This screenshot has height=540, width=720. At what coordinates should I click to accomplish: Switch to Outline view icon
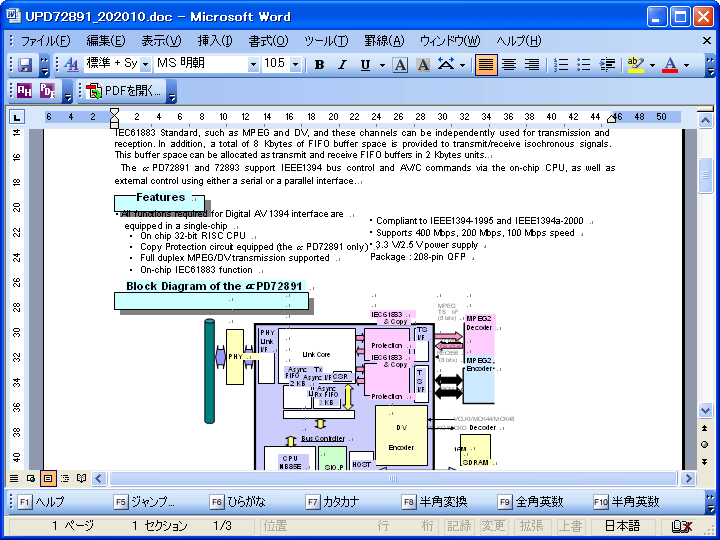point(65,478)
